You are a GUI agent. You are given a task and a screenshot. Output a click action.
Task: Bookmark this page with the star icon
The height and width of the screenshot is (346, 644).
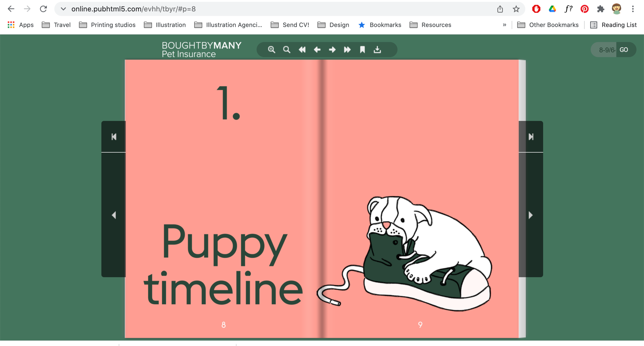pos(516,9)
